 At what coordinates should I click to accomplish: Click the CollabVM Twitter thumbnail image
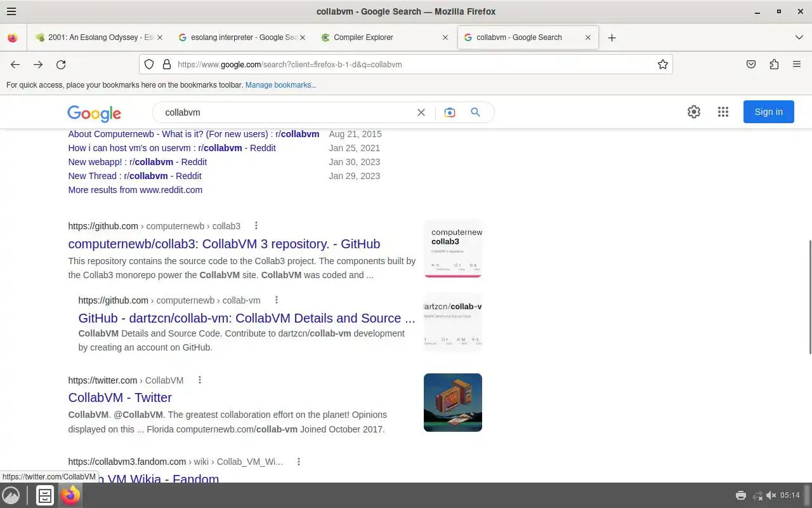tap(453, 403)
